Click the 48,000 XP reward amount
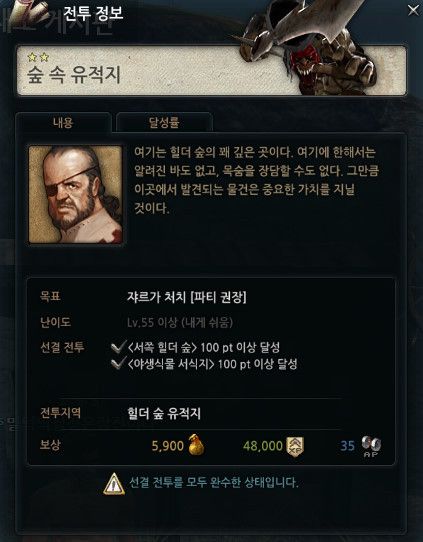 tap(263, 446)
